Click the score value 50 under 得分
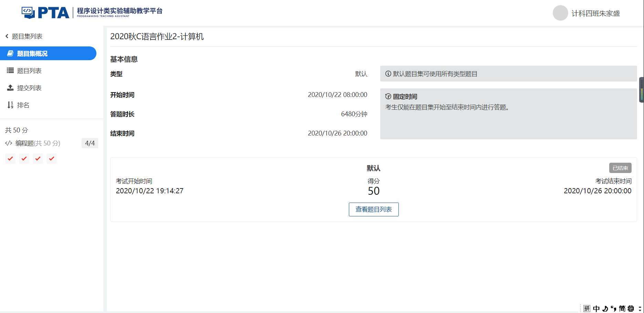The height and width of the screenshot is (313, 644). (x=374, y=191)
